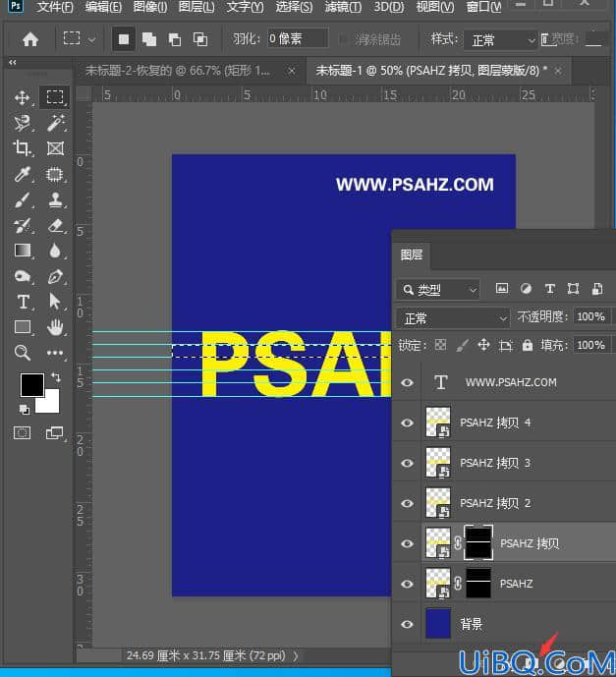
Task: Choose Intersect with Selection mode button
Action: tap(199, 39)
